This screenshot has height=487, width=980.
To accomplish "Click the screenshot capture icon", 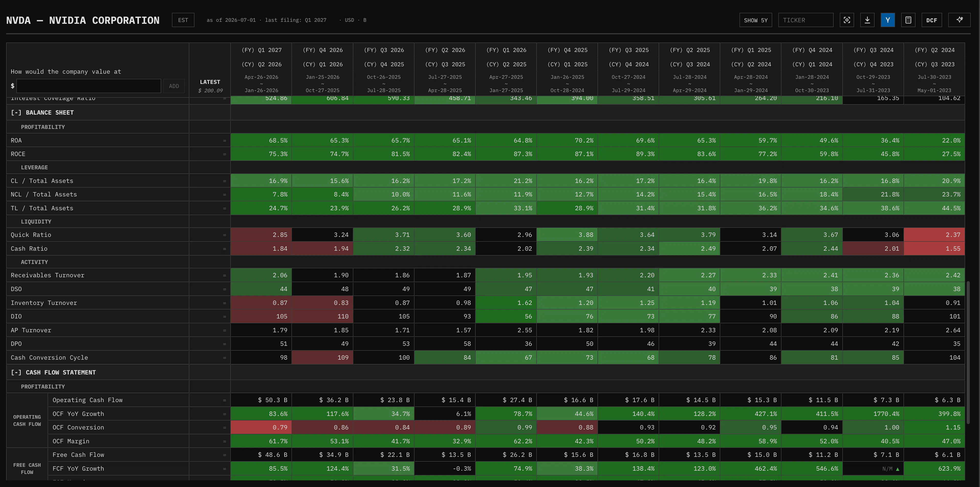I will pos(847,20).
